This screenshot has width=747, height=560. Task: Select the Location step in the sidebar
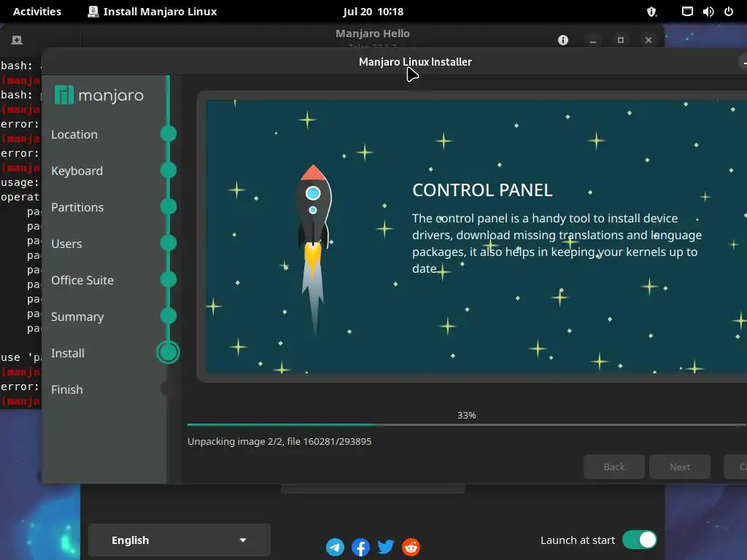(x=74, y=135)
